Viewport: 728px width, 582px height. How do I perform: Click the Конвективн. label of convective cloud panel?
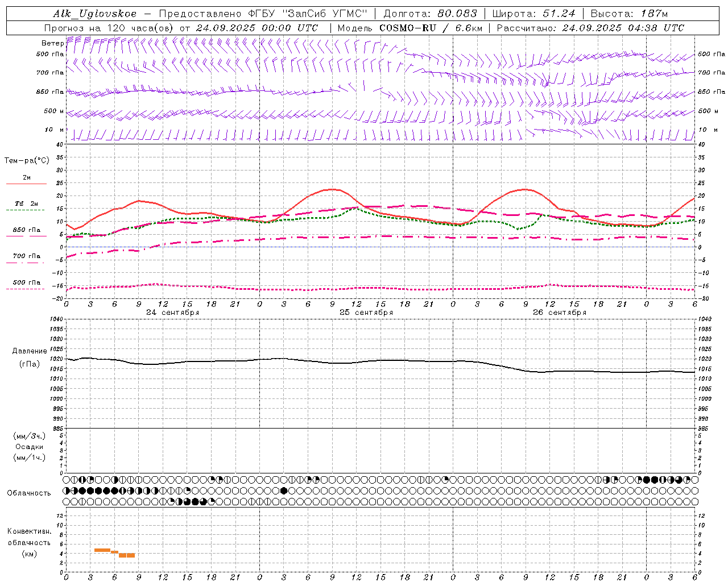tap(29, 531)
